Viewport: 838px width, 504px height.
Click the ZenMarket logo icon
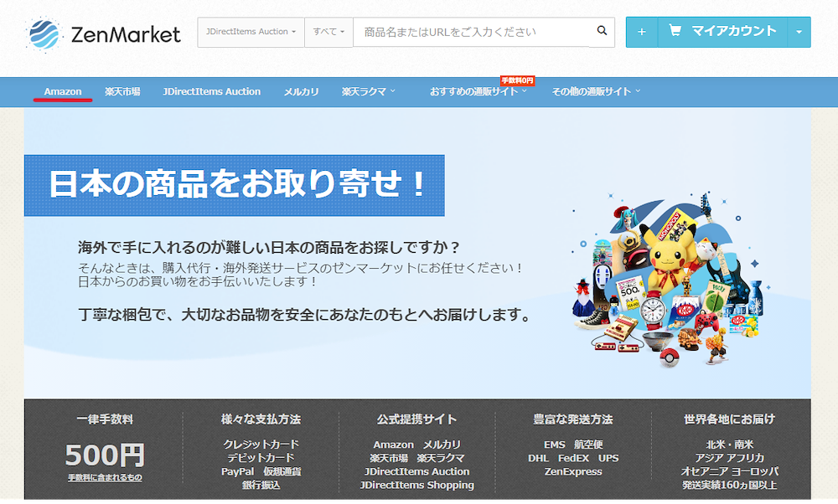[44, 34]
